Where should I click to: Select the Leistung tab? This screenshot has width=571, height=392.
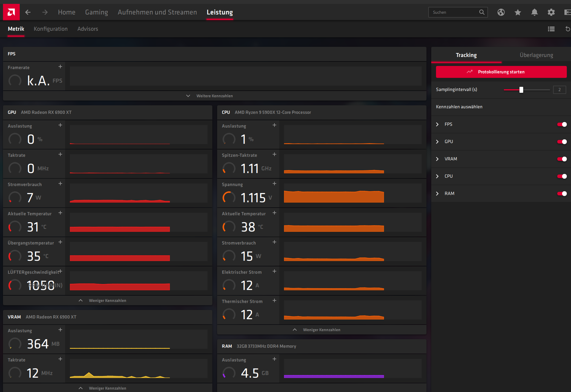click(x=220, y=12)
